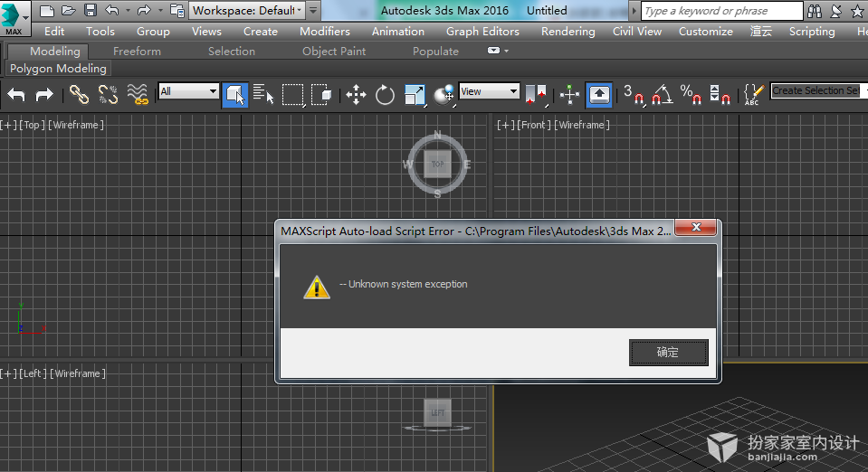
Task: Click the keyword search field
Action: point(722,11)
